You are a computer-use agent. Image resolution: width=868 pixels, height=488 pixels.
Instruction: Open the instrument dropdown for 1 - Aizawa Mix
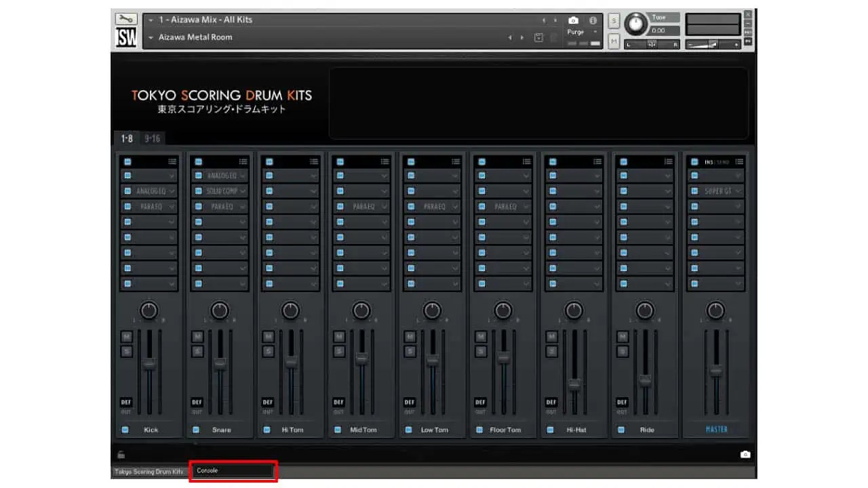coord(151,20)
